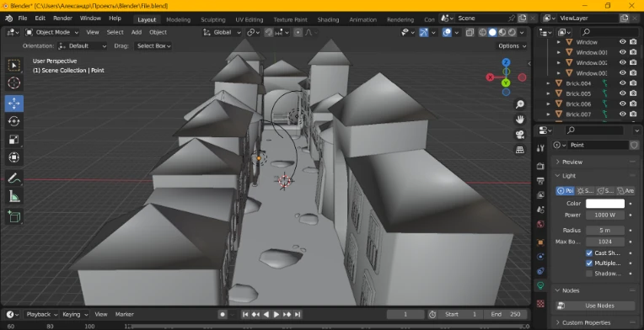Expand the Brick.005 tree item
644x330 pixels.
548,94
